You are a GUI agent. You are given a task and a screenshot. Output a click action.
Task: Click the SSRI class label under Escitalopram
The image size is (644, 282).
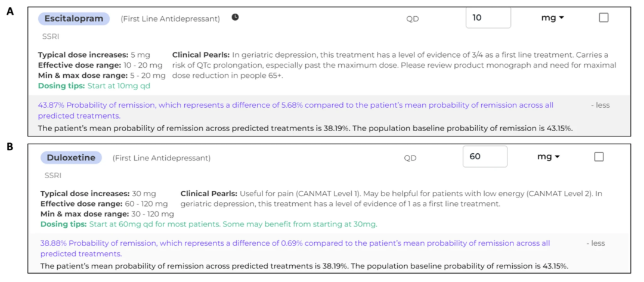coord(51,36)
